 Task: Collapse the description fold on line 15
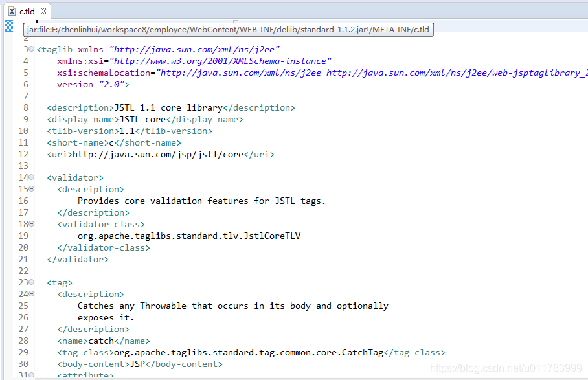click(32, 189)
